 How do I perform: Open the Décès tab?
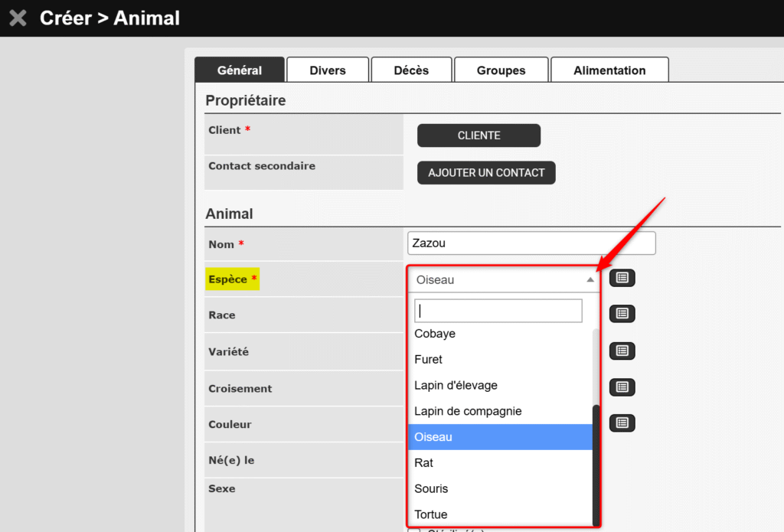click(411, 70)
